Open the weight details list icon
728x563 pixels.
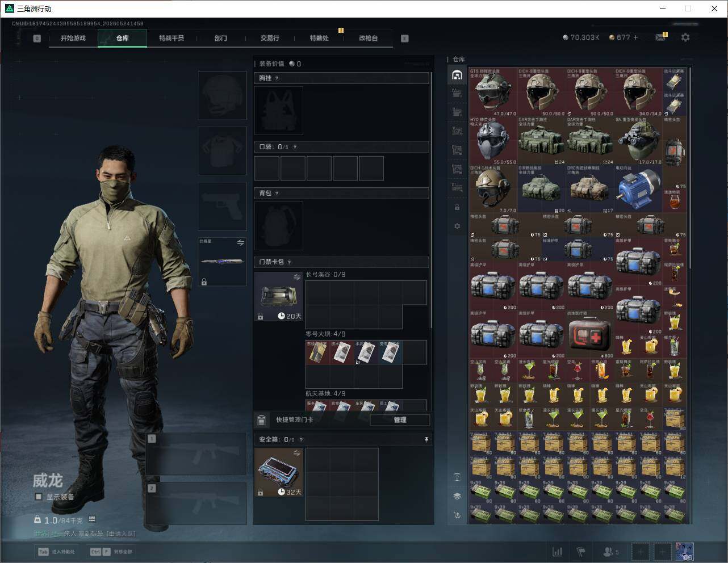click(x=92, y=519)
